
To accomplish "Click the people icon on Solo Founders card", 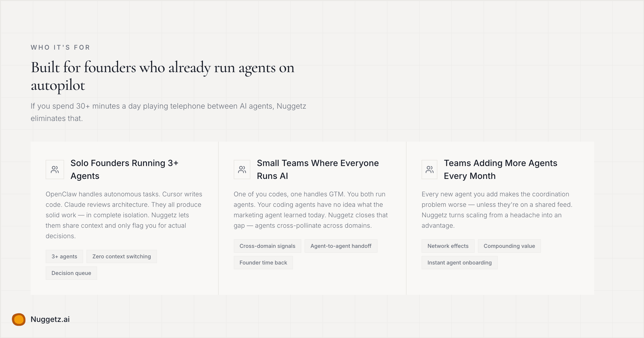I will click(x=54, y=169).
